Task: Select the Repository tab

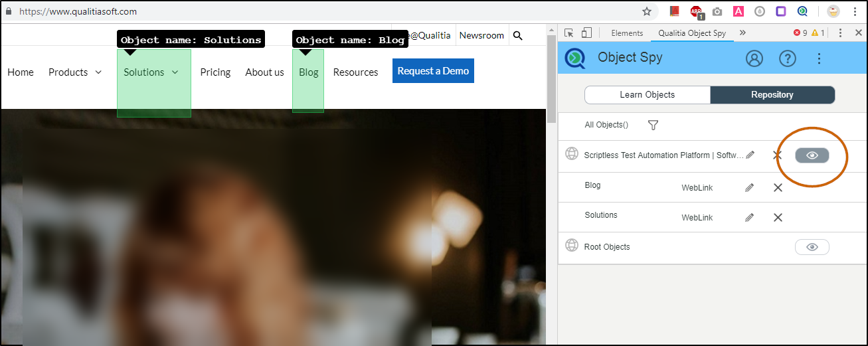Action: (772, 95)
